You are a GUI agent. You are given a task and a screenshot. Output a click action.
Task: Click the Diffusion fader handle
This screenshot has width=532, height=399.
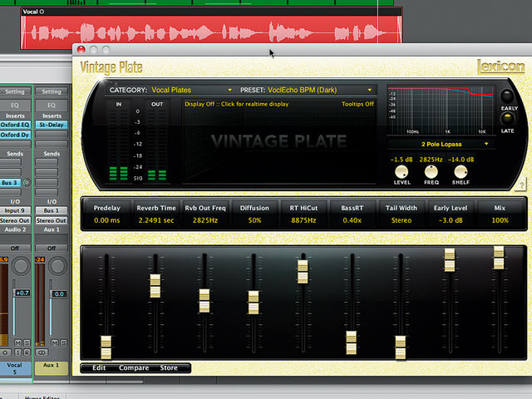[254, 302]
